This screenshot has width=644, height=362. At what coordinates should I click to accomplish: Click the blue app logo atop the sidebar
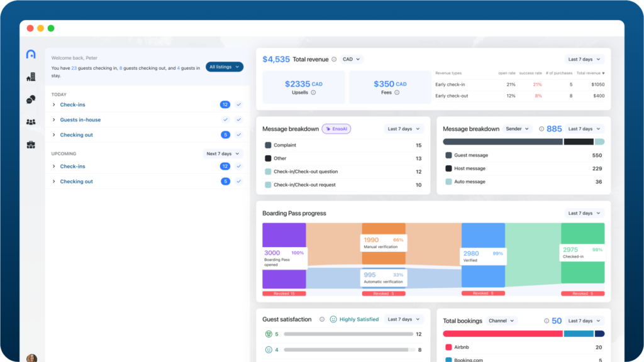(x=30, y=55)
